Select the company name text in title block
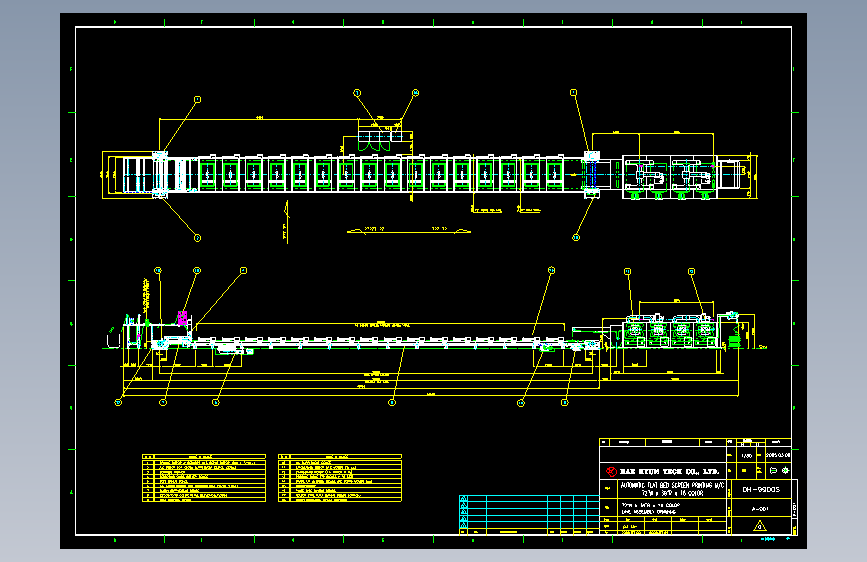Viewport: 867px width, 562px height. coord(669,471)
